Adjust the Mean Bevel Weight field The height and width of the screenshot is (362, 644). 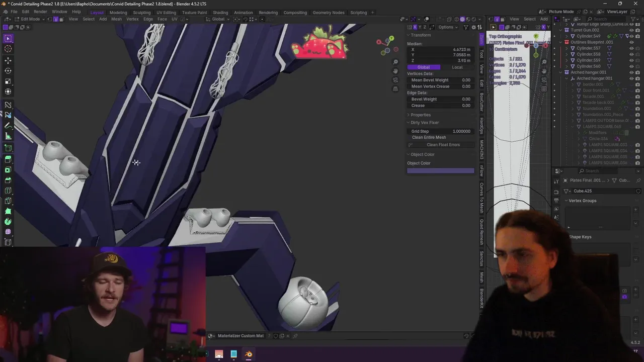[x=441, y=80]
